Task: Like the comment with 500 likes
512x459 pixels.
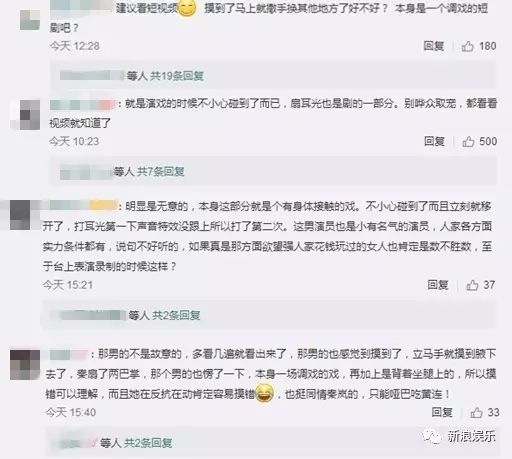Action: (468, 142)
